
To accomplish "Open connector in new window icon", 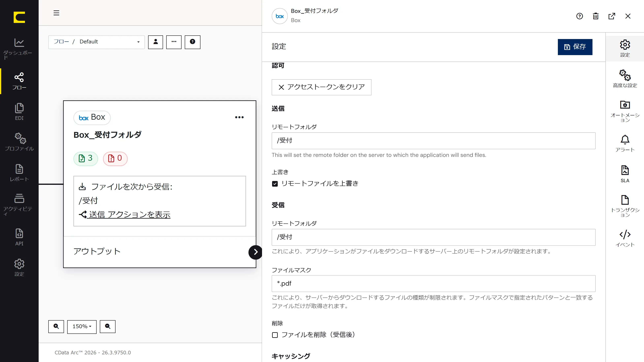I will click(612, 16).
